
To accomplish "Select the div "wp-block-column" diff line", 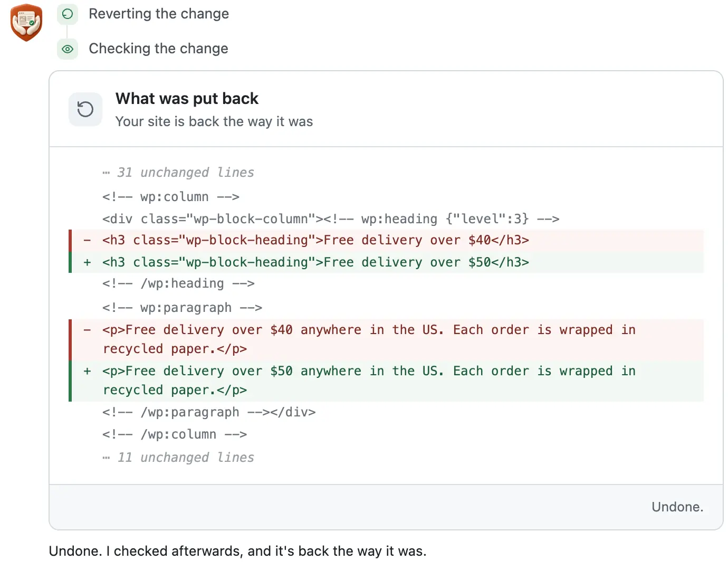I will [331, 219].
